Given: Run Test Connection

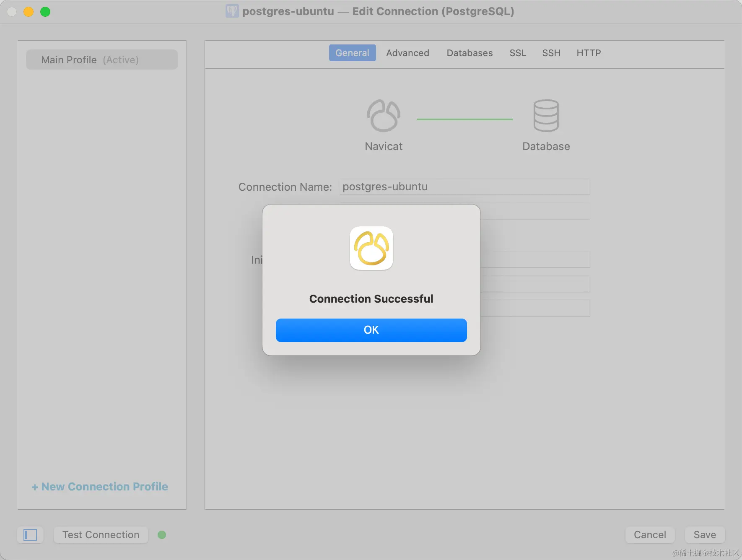Looking at the screenshot, I should tap(101, 535).
